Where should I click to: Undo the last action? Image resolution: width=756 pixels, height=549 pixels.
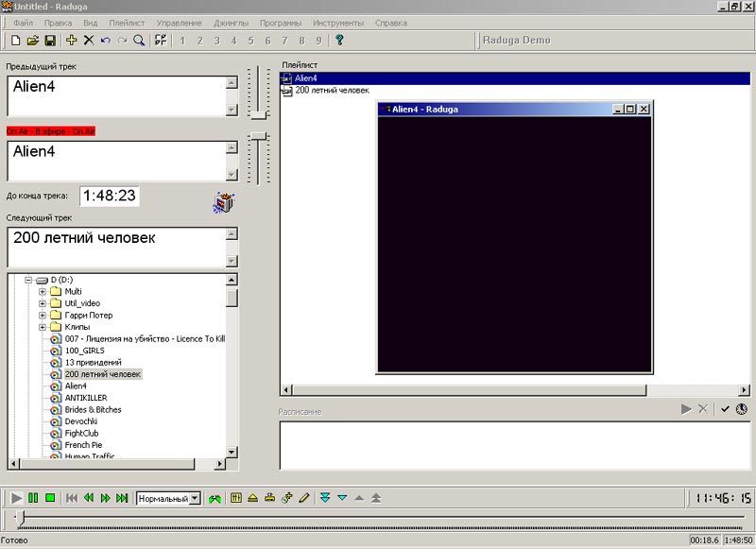(x=106, y=41)
